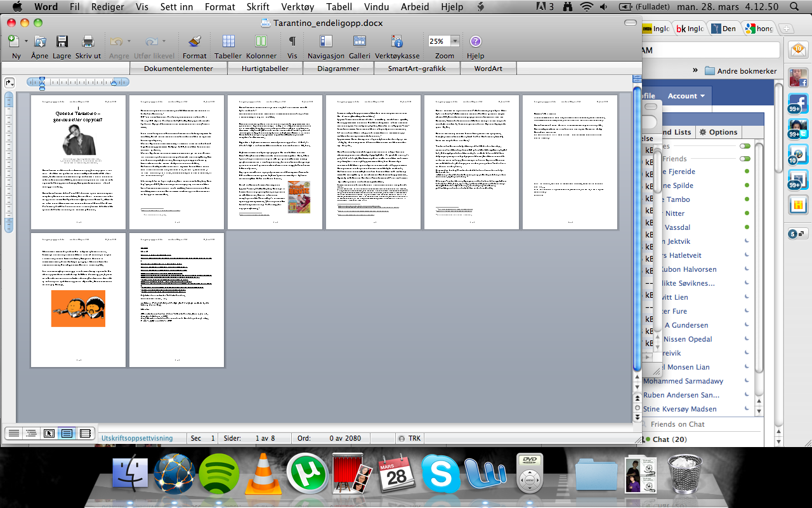The image size is (812, 508).
Task: Open Skype from the Dock
Action: 440,474
